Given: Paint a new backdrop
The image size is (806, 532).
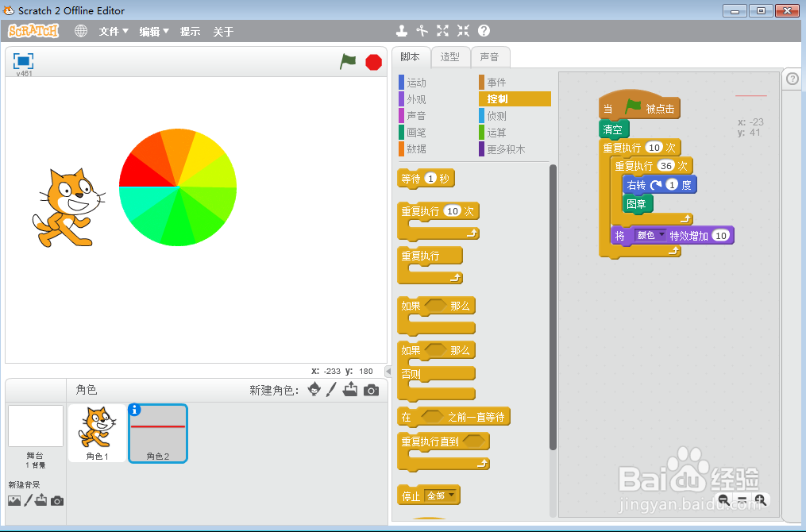Looking at the screenshot, I should point(29,500).
